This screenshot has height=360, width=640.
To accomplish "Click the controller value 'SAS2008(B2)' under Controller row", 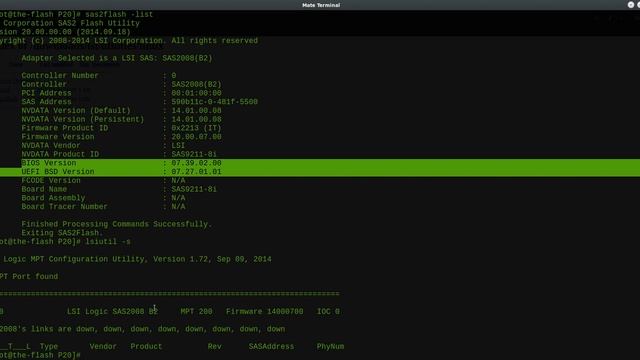I will click(x=196, y=84).
